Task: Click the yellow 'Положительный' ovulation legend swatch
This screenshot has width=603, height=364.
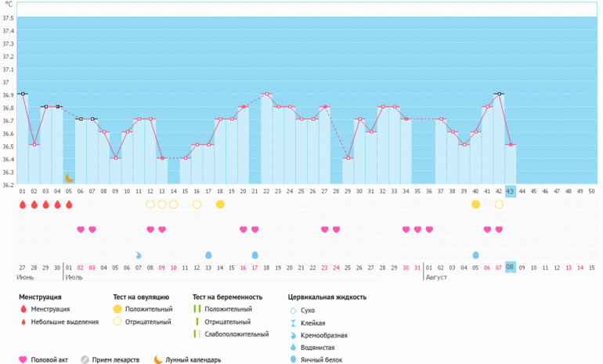Action: coord(117,310)
